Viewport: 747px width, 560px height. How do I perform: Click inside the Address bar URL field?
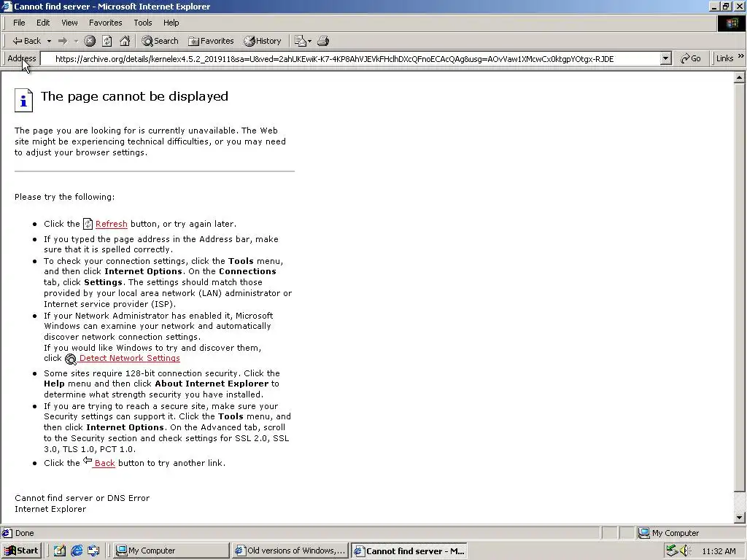350,59
